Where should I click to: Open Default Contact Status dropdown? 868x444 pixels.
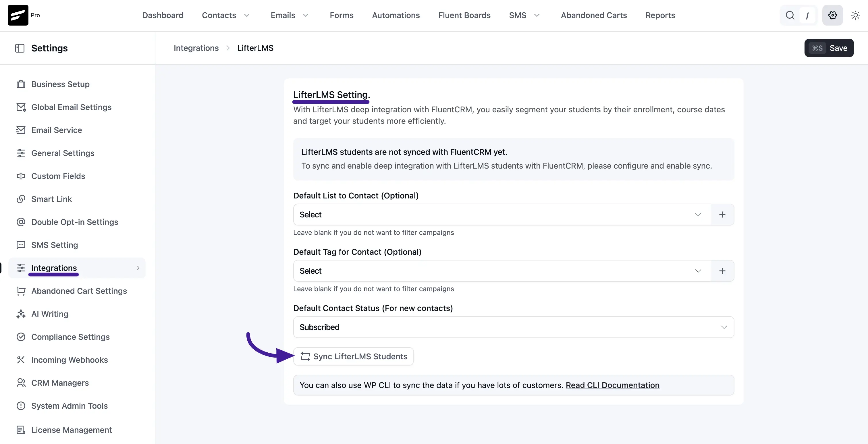point(514,327)
